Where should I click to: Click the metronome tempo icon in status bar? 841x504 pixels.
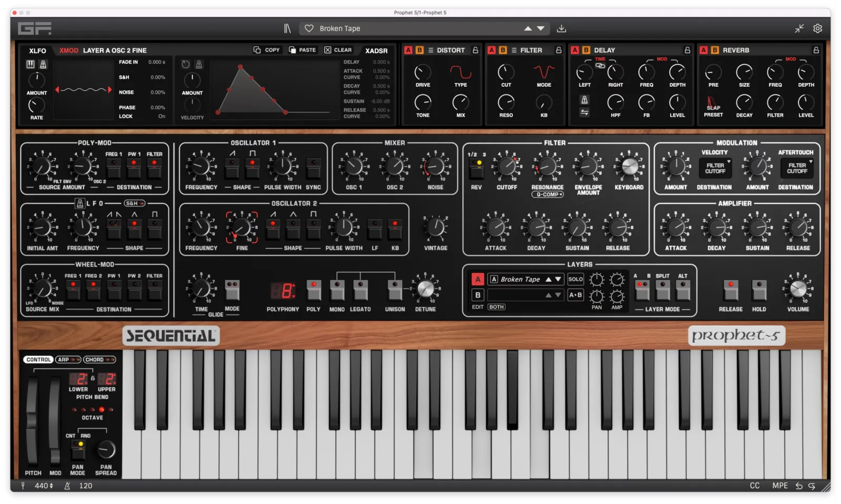pos(67,486)
